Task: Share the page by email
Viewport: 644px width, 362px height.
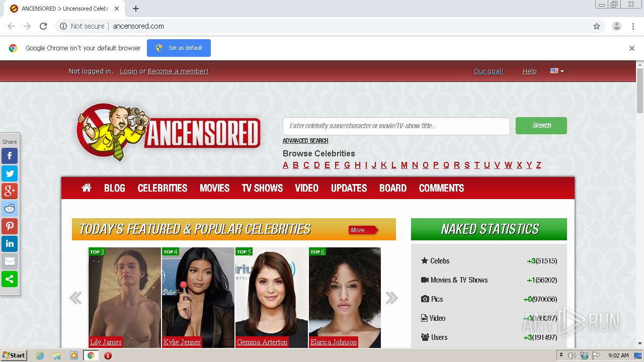Action: point(10,261)
